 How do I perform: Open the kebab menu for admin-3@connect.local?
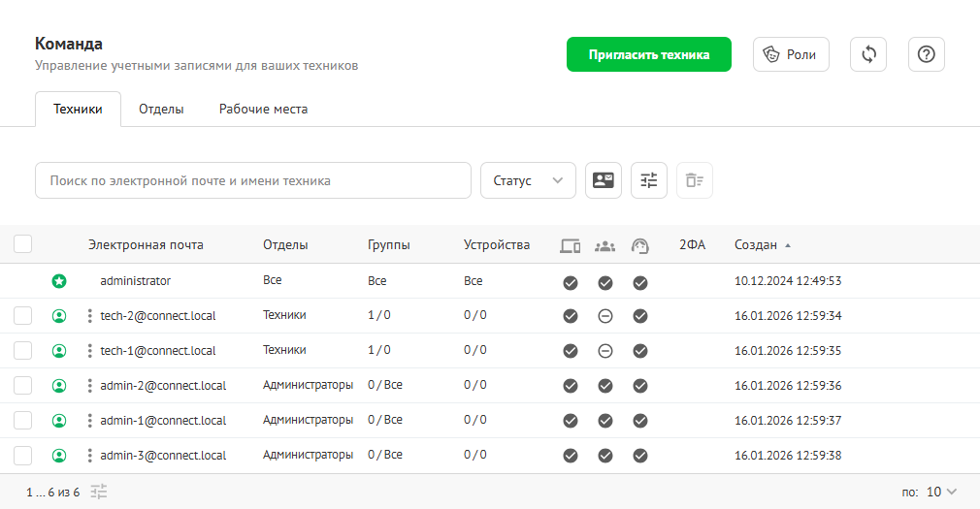90,456
